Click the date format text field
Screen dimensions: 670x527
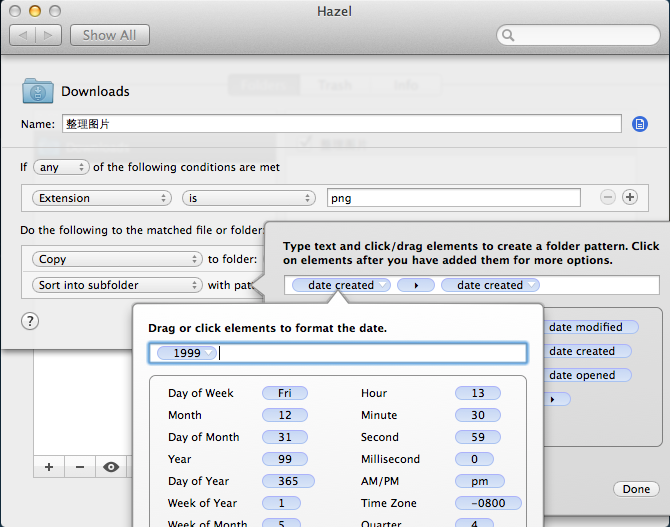point(338,353)
